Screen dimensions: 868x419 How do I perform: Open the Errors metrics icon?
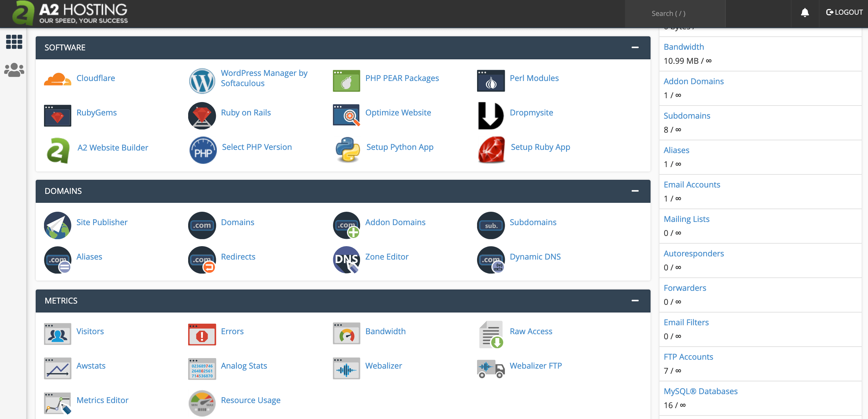tap(202, 334)
